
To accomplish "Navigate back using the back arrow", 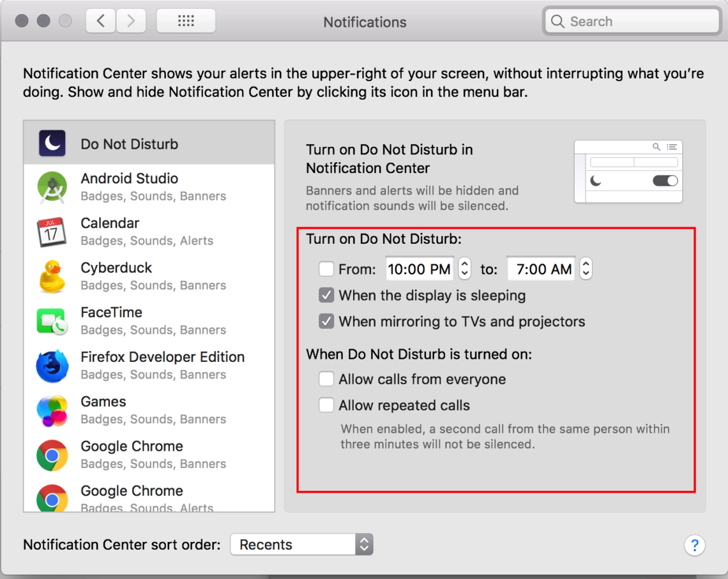I will (x=100, y=20).
